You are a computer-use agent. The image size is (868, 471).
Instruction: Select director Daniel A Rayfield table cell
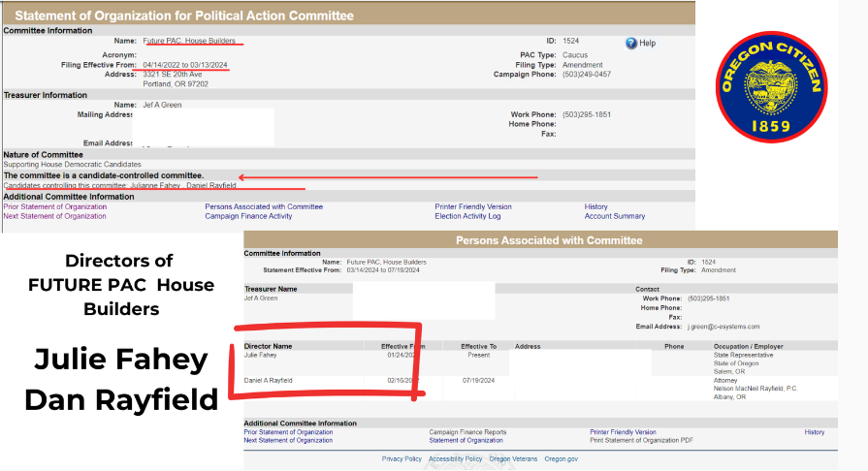(268, 380)
